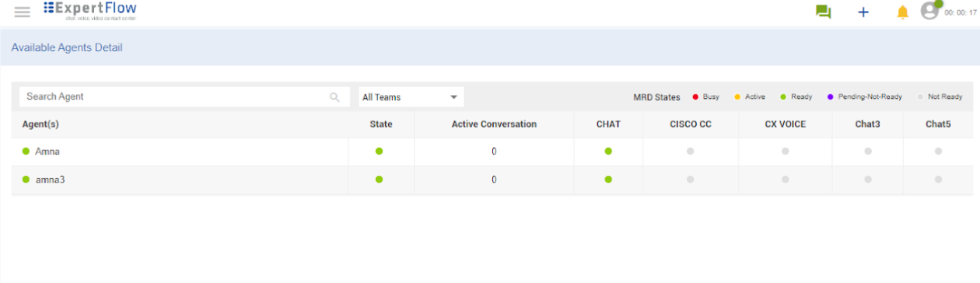980x283 pixels.
Task: Open the hamburger navigation menu
Action: [x=23, y=12]
